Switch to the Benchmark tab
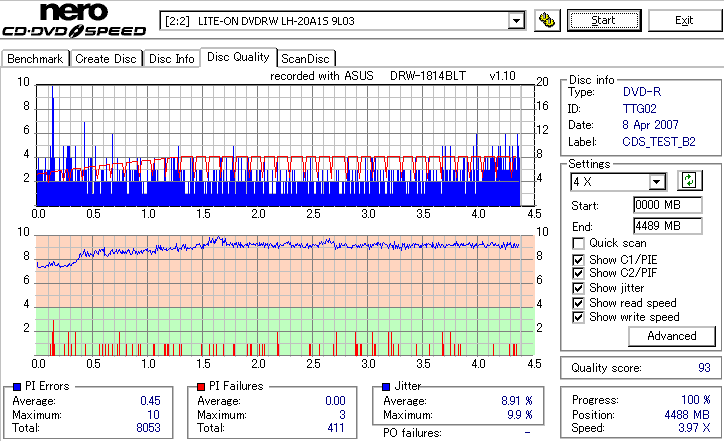The height and width of the screenshot is (441, 724). tap(35, 59)
